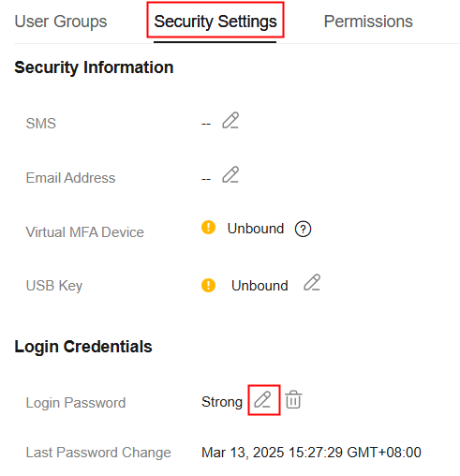Click the Strong password strength text
Image resolution: width=460 pixels, height=476 pixels.
[x=222, y=402]
